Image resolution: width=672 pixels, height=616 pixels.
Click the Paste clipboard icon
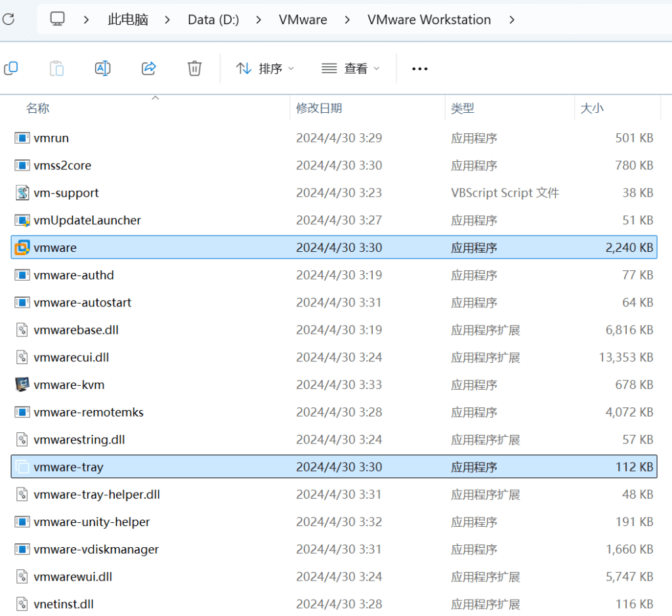click(x=57, y=68)
